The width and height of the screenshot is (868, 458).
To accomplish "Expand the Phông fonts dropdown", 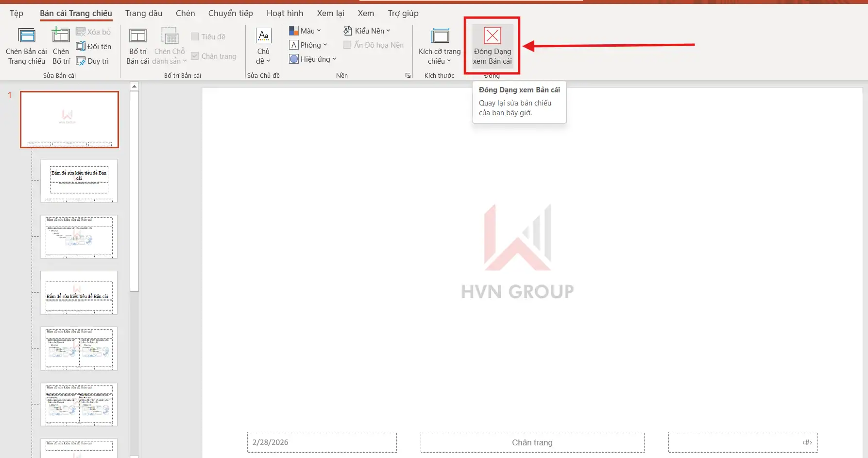I will coord(308,45).
